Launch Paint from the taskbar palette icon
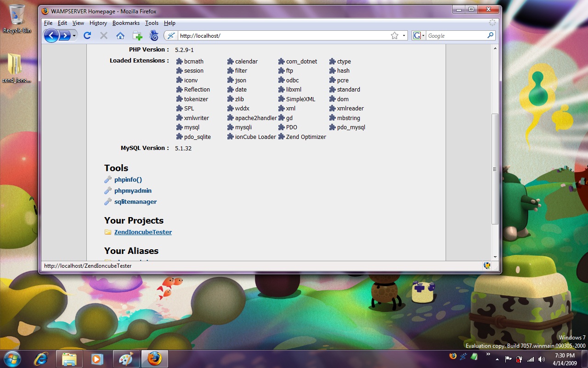 pyautogui.click(x=125, y=358)
